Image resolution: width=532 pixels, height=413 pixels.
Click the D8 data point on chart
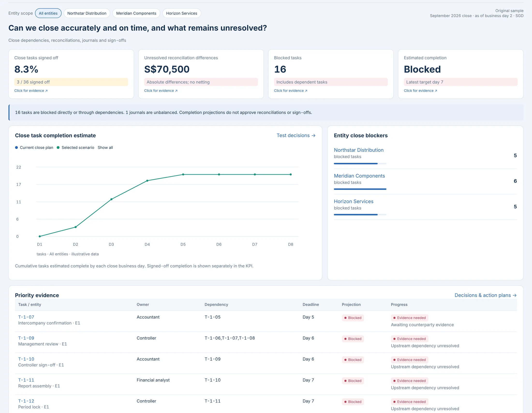(291, 174)
